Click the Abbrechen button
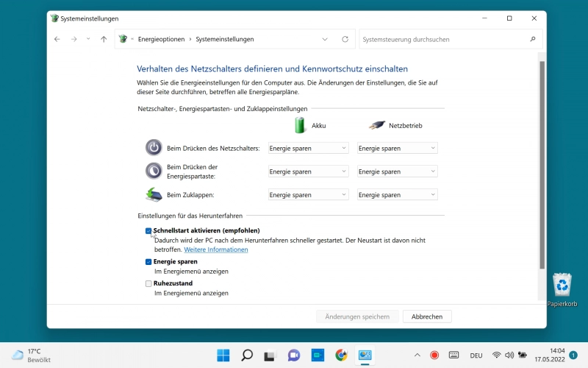588x368 pixels. (x=427, y=316)
